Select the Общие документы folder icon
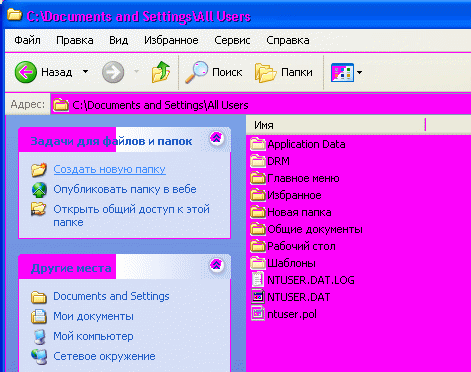The image size is (471, 372). pos(258,229)
